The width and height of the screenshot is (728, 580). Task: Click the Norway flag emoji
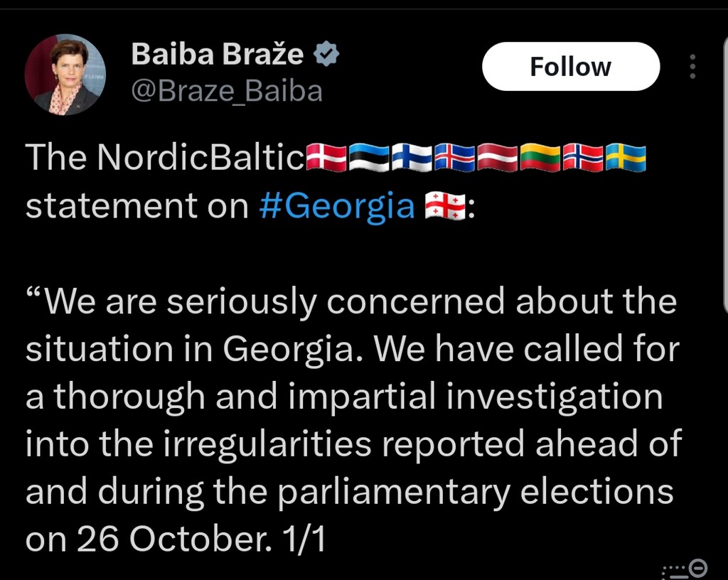pyautogui.click(x=582, y=158)
